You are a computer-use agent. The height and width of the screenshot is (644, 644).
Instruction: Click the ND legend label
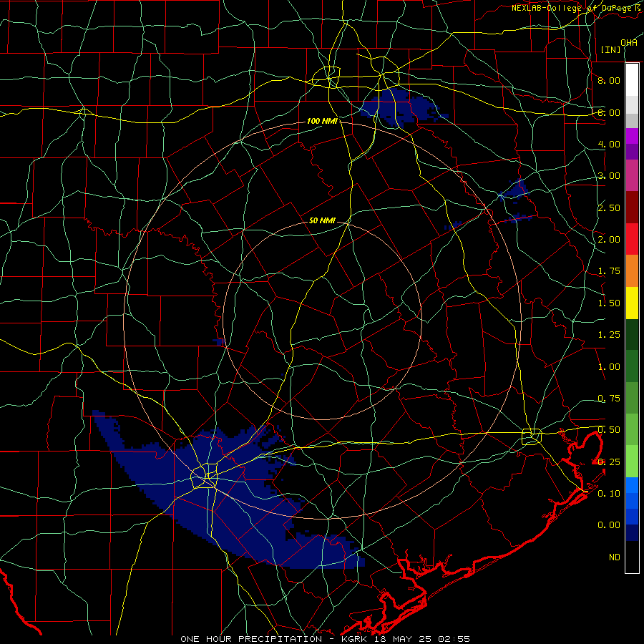pyautogui.click(x=615, y=557)
